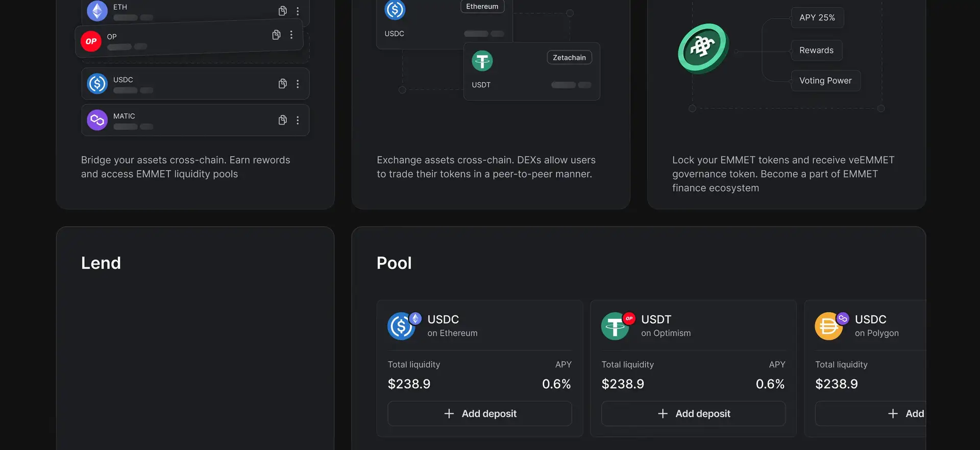Copy the USDC asset address
Screen dimensions: 980x450
coord(282,84)
